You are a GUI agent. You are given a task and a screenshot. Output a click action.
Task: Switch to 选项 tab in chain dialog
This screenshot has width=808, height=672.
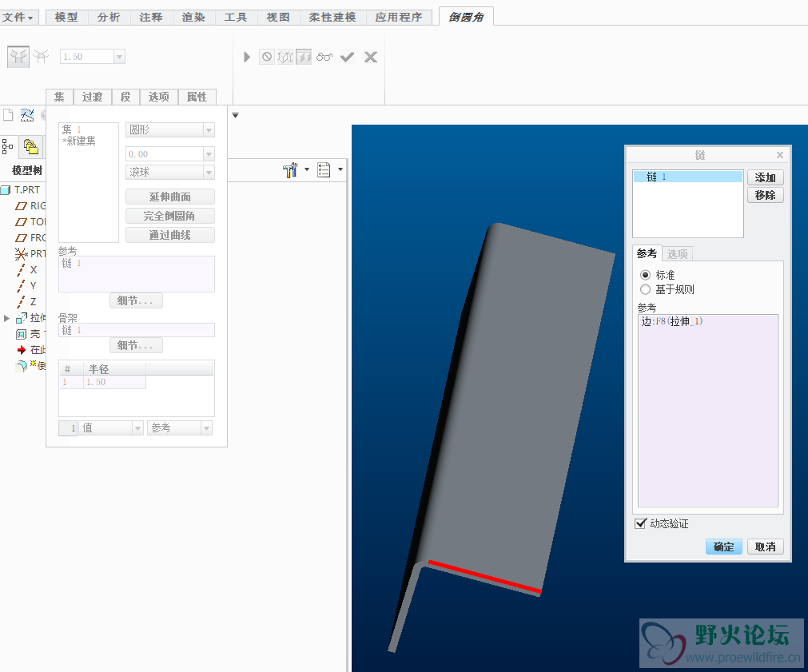[x=677, y=254]
